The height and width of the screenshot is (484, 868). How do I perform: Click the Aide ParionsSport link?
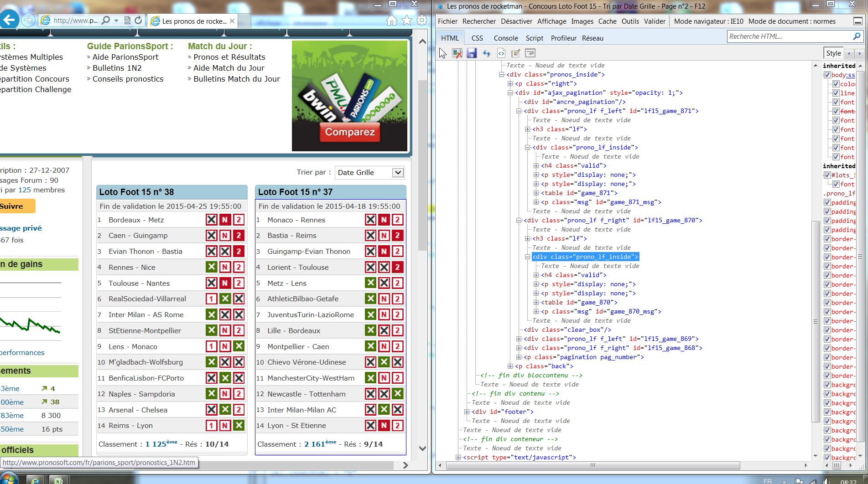point(125,57)
